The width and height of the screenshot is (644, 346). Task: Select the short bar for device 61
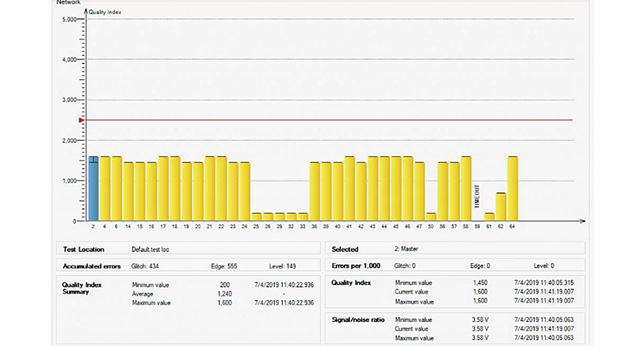tap(489, 217)
